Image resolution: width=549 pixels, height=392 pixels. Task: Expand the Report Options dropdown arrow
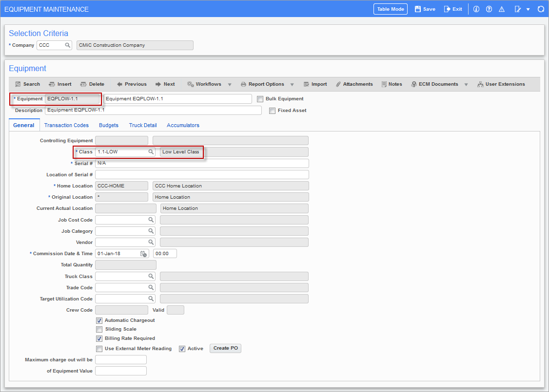pos(292,85)
